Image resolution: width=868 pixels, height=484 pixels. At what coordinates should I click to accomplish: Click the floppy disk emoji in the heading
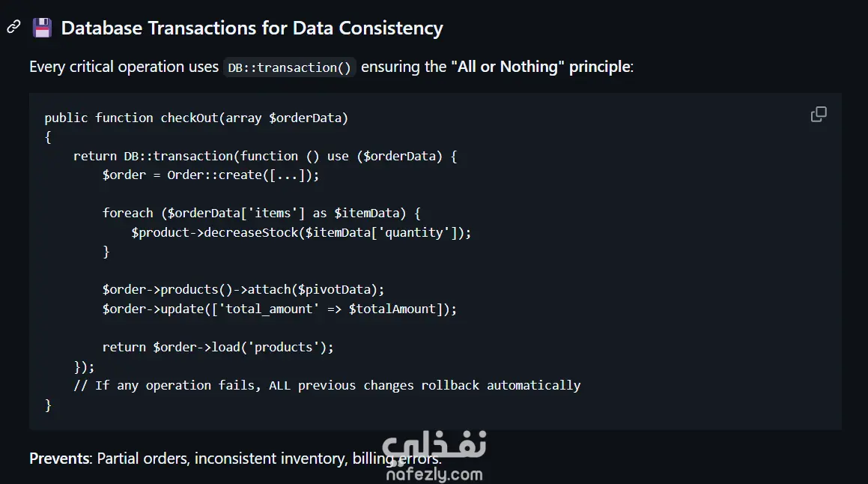(x=42, y=28)
